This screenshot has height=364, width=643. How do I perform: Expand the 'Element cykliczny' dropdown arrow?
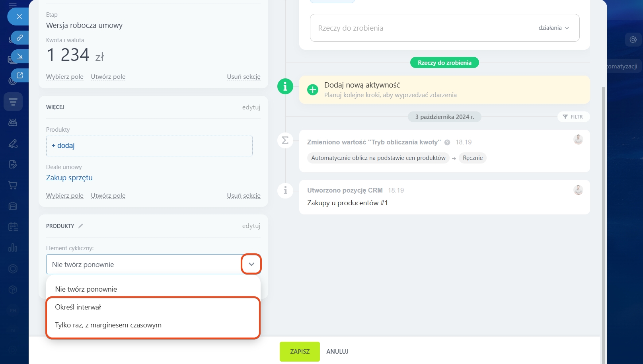251,264
